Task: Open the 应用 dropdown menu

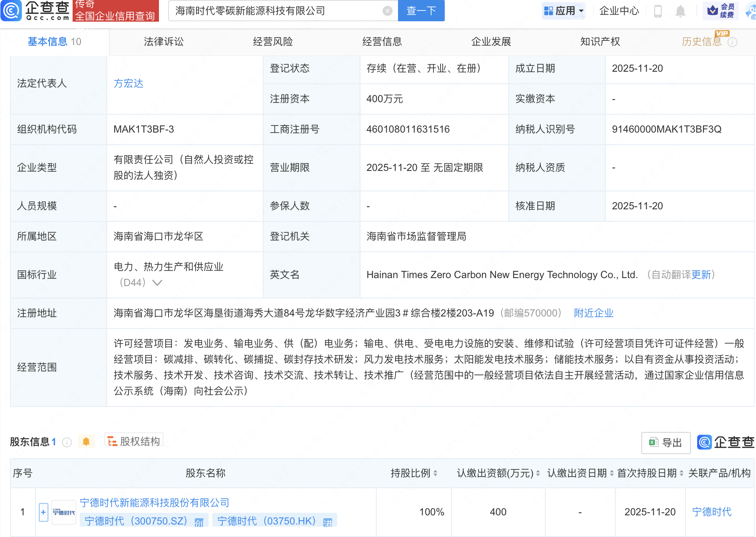Action: (564, 11)
